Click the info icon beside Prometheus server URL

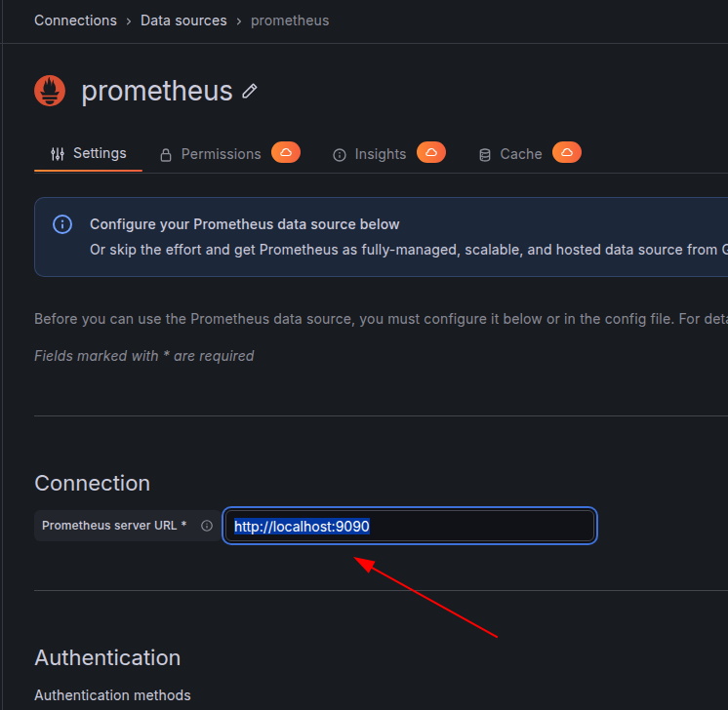tap(207, 526)
